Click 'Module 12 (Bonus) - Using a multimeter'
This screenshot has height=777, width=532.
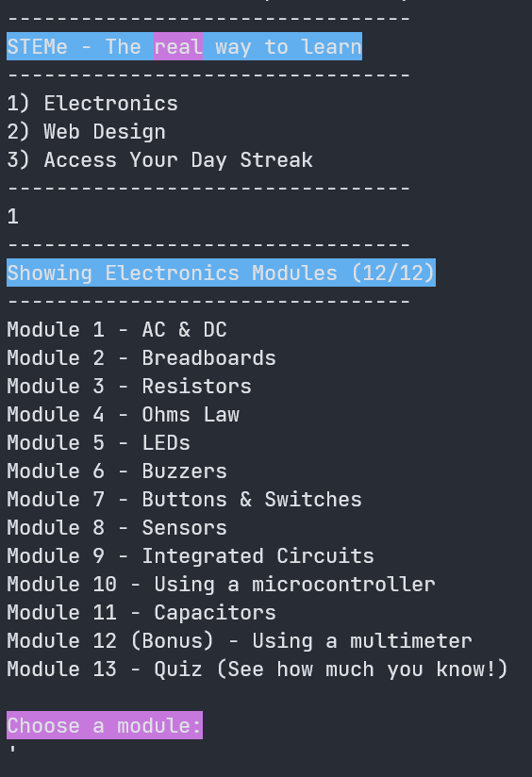(x=240, y=640)
